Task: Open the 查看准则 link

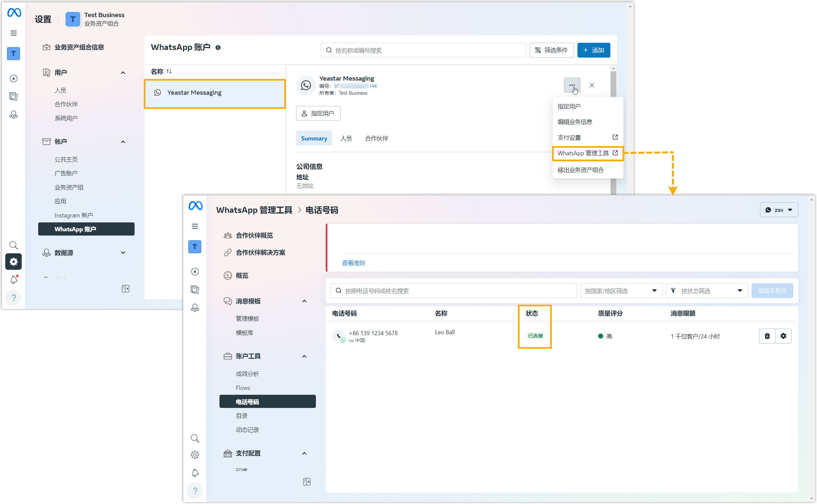Action: tap(353, 263)
